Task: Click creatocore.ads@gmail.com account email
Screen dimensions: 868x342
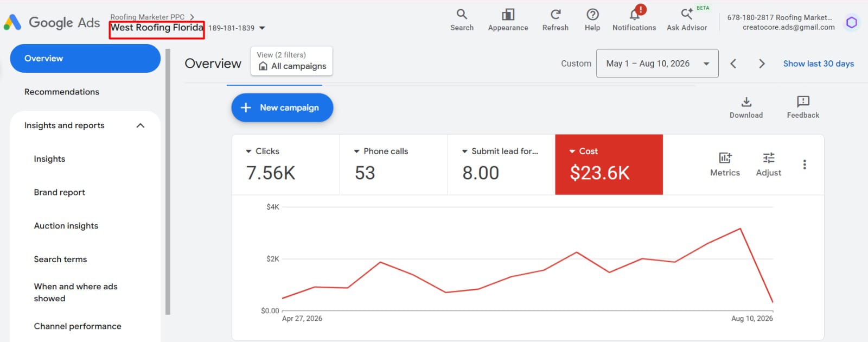Action: pyautogui.click(x=789, y=27)
